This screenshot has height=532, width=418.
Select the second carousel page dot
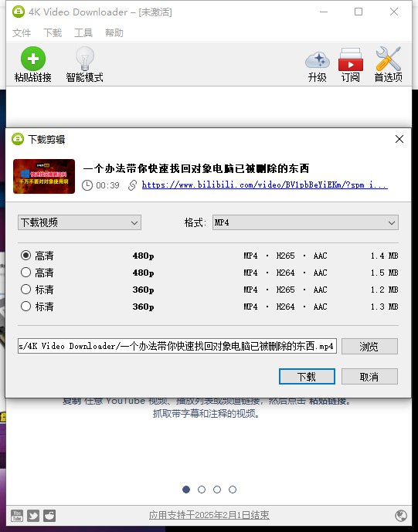pos(202,490)
